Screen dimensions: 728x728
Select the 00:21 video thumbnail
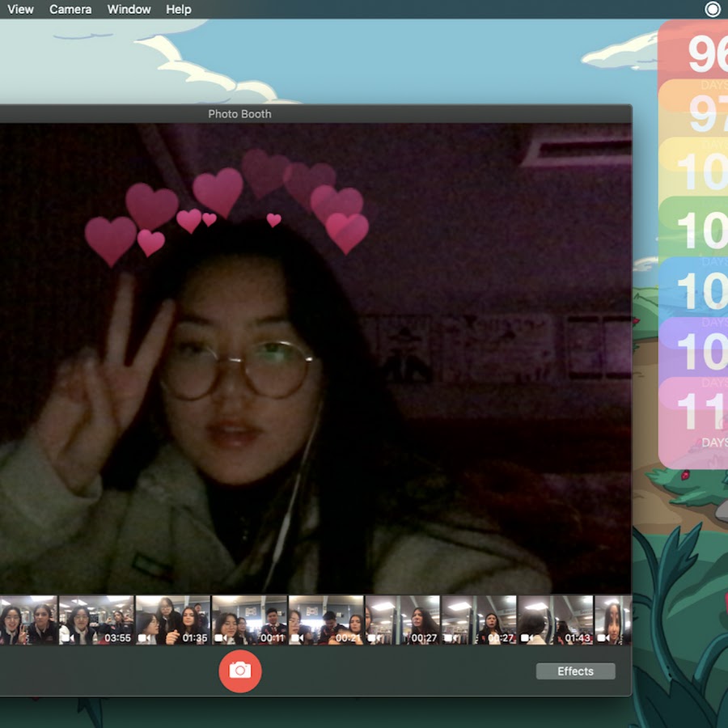tap(326, 620)
